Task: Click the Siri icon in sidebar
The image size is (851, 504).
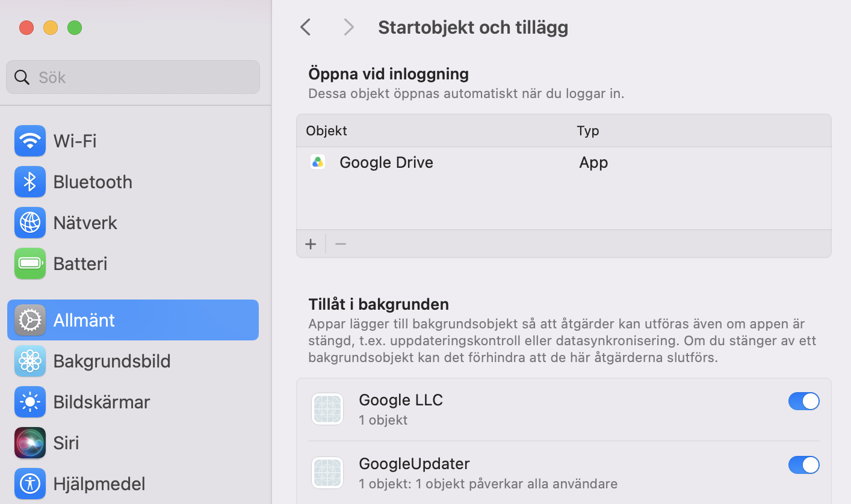Action: [x=30, y=443]
